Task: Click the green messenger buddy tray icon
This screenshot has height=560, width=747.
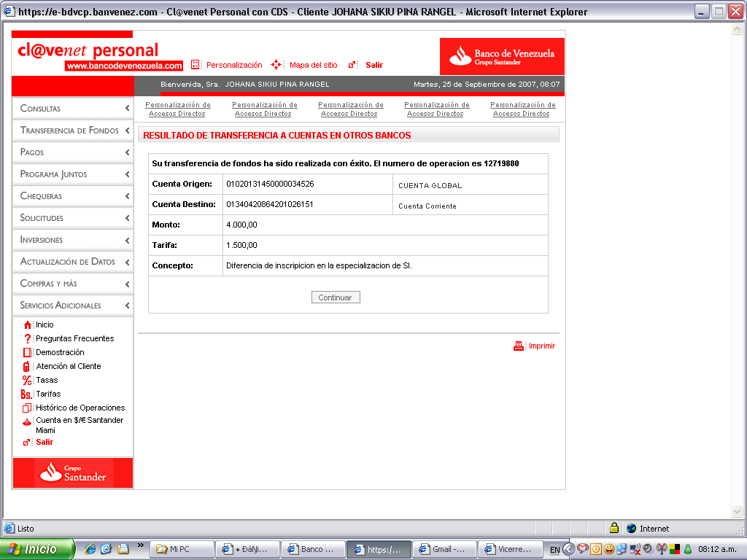Action: click(x=687, y=549)
